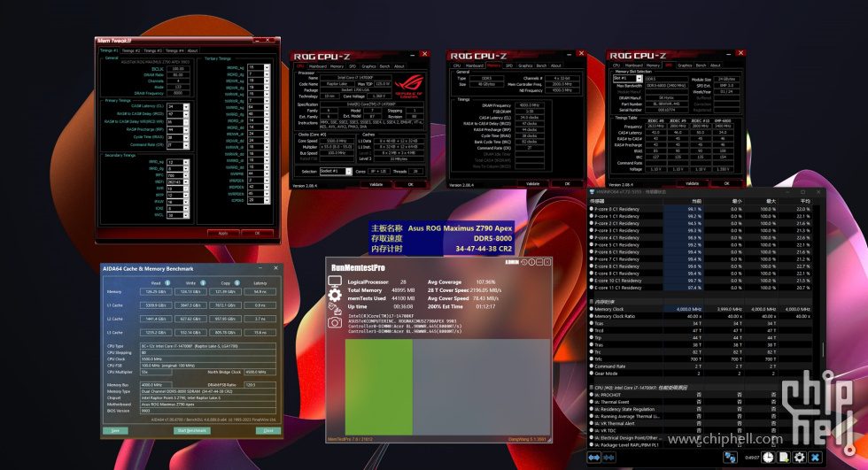Click HWiNFO blue X close sensors icon

[x=815, y=458]
